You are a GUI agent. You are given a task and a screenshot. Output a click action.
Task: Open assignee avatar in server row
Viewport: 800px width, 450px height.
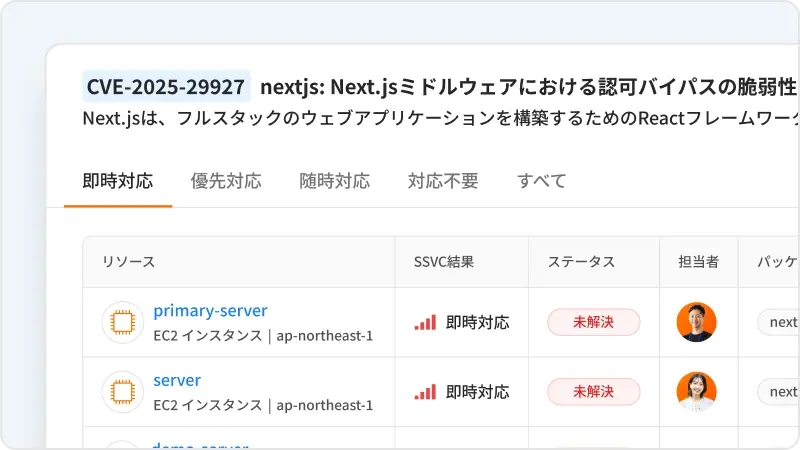[696, 392]
